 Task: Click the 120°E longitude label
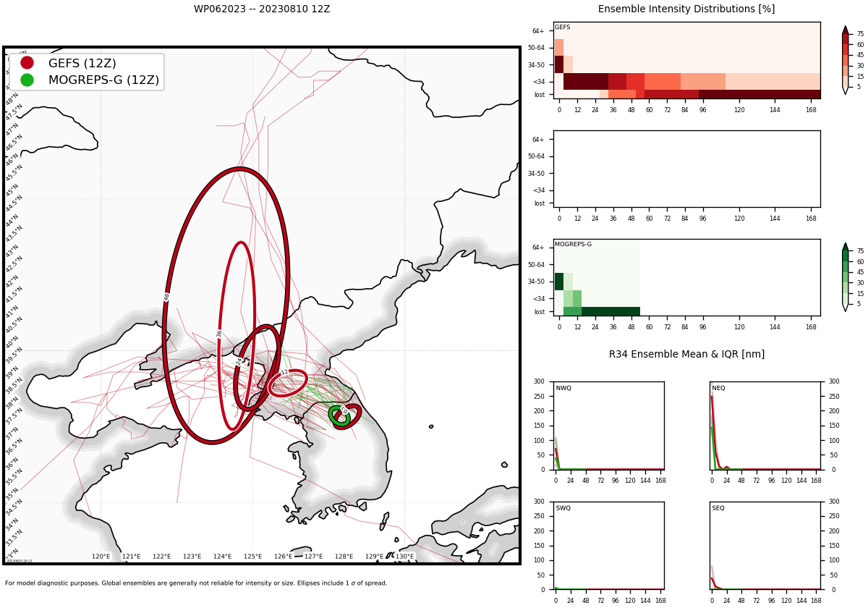coord(101,557)
